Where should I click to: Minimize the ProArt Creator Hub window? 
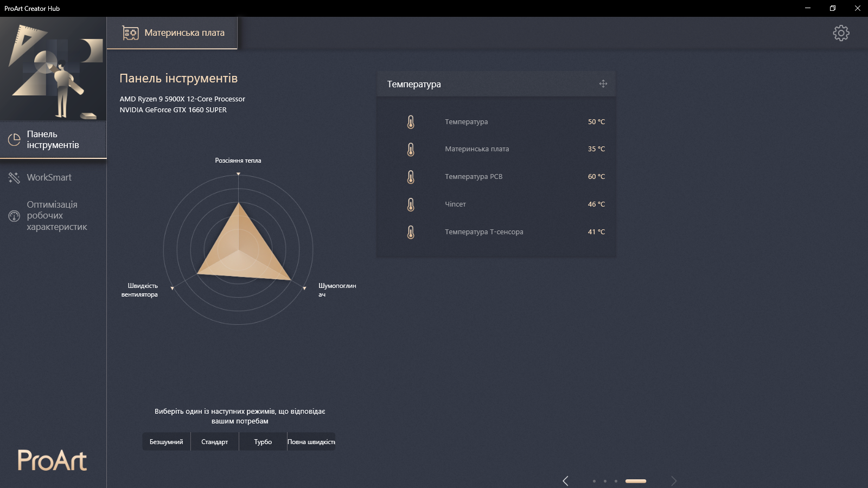pos(808,8)
